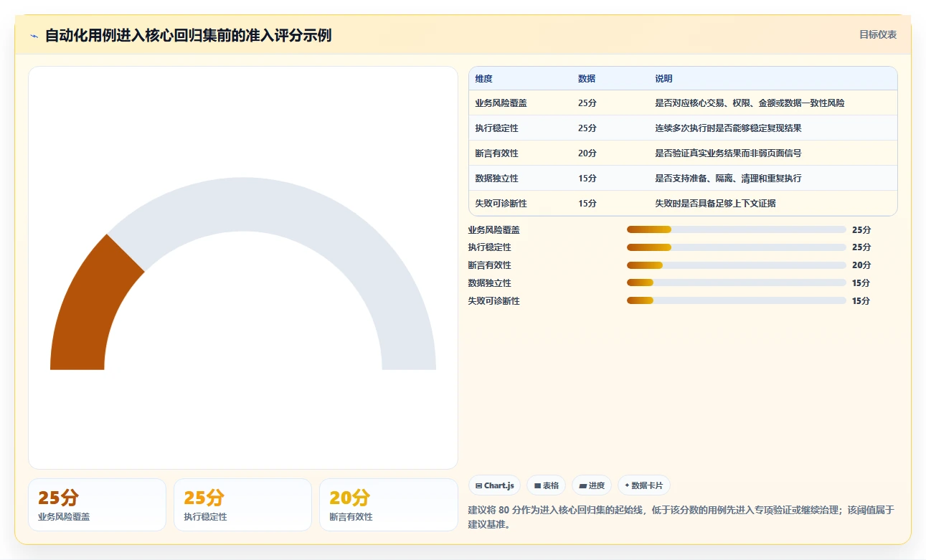Click the 维度 column header
The height and width of the screenshot is (560, 926).
coord(484,79)
